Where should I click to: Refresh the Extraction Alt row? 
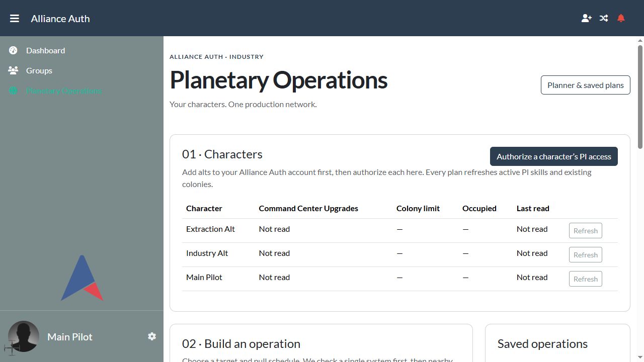click(x=586, y=231)
